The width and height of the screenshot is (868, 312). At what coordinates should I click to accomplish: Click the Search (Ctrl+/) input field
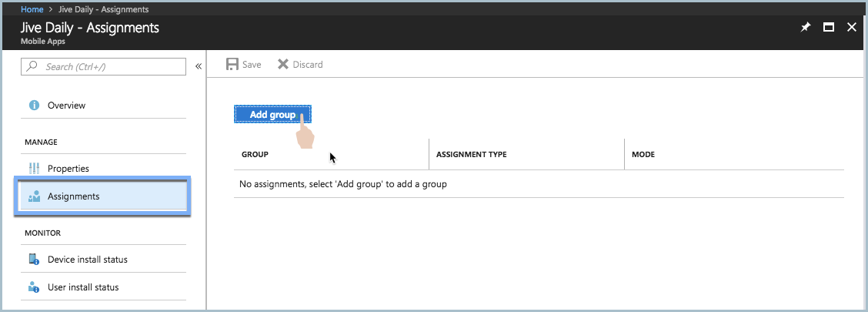click(x=104, y=66)
